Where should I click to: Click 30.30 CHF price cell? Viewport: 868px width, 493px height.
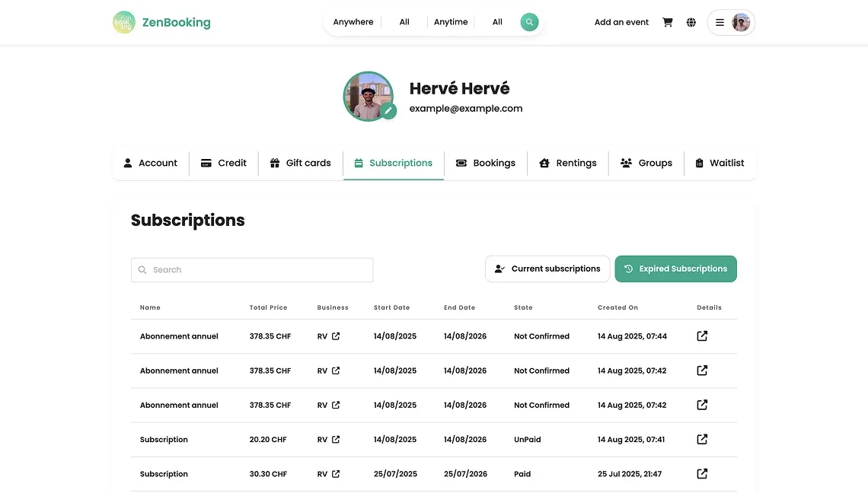pos(268,474)
